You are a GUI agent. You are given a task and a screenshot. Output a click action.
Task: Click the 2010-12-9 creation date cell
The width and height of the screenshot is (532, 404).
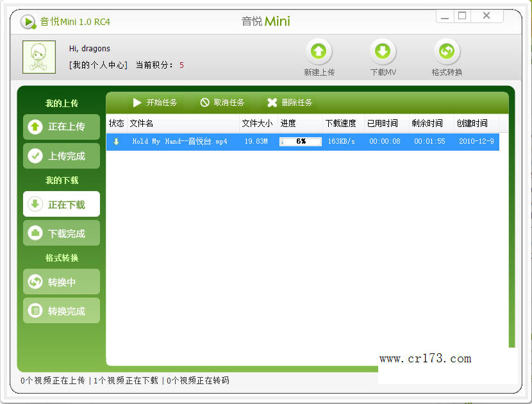click(x=476, y=141)
